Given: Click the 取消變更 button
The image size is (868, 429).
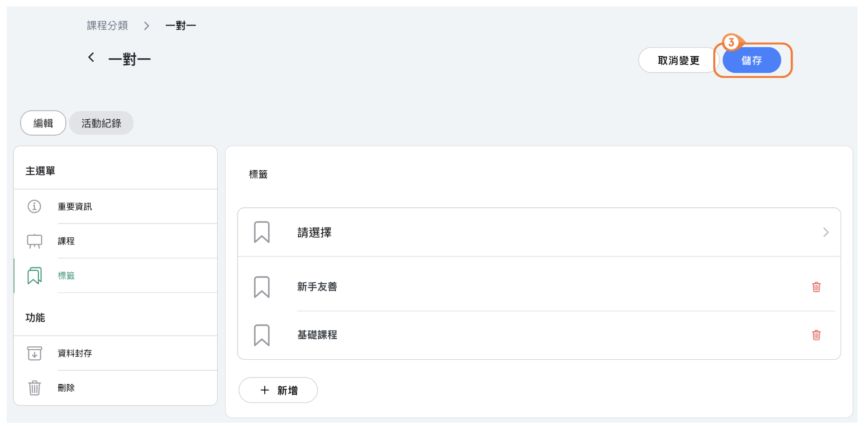Looking at the screenshot, I should tap(678, 61).
